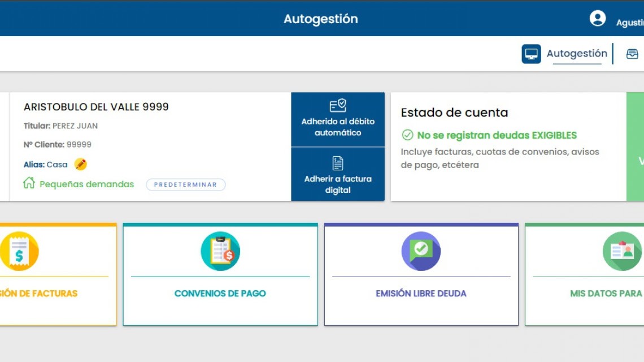Edit the Alias Casa with the pencil
The image size is (644, 362).
pos(81,164)
